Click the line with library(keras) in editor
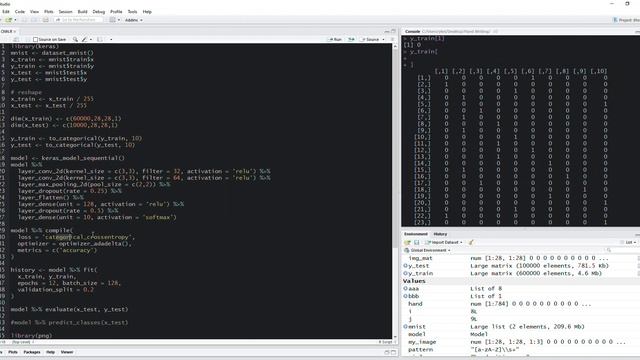Viewport: 640px width, 360px height. pyautogui.click(x=35, y=47)
